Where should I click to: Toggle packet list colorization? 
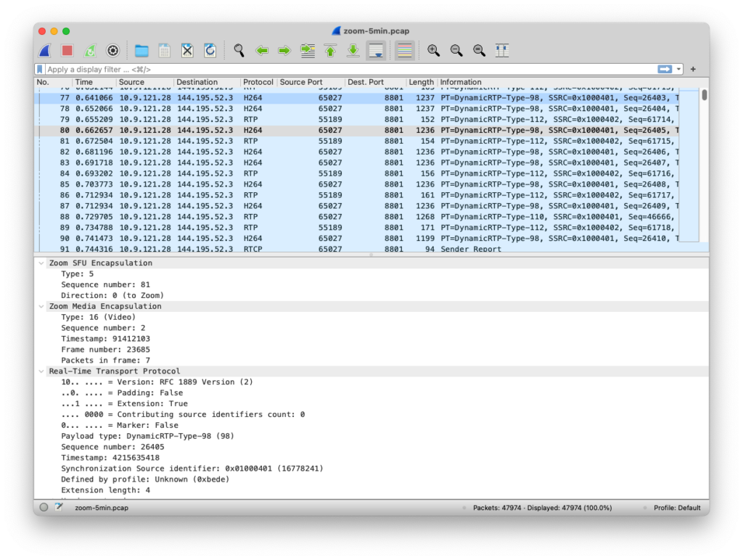pyautogui.click(x=405, y=50)
